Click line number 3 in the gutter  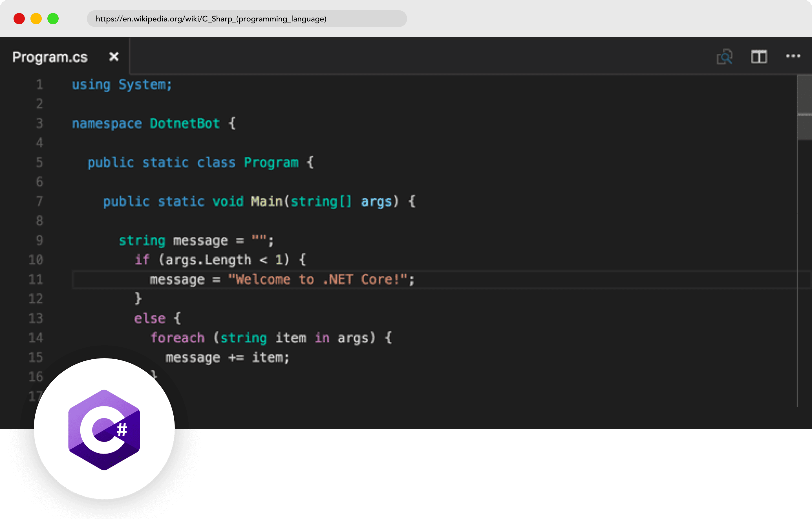click(39, 124)
